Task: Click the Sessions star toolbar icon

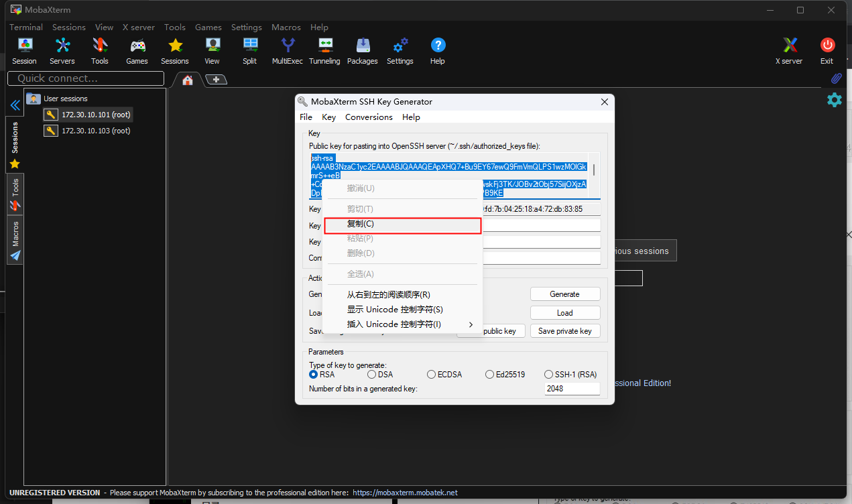Action: (x=175, y=51)
